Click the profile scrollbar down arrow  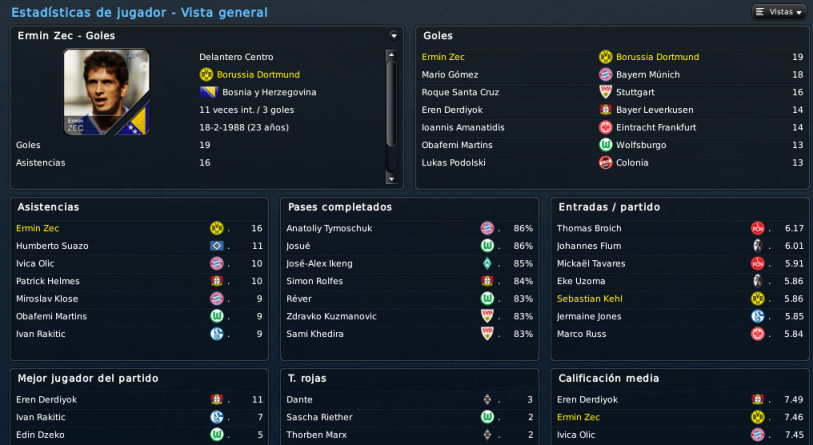click(390, 178)
